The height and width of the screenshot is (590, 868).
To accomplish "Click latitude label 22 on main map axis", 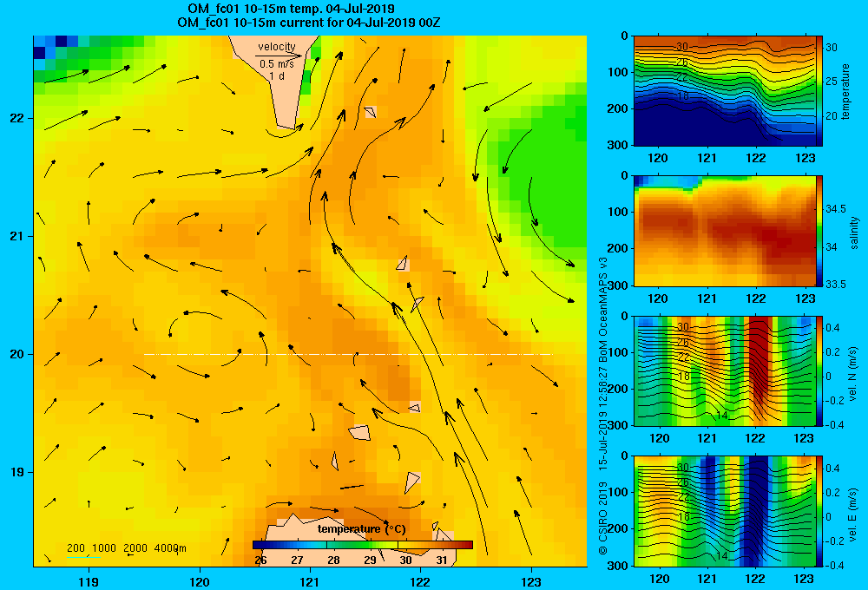I will [x=16, y=118].
